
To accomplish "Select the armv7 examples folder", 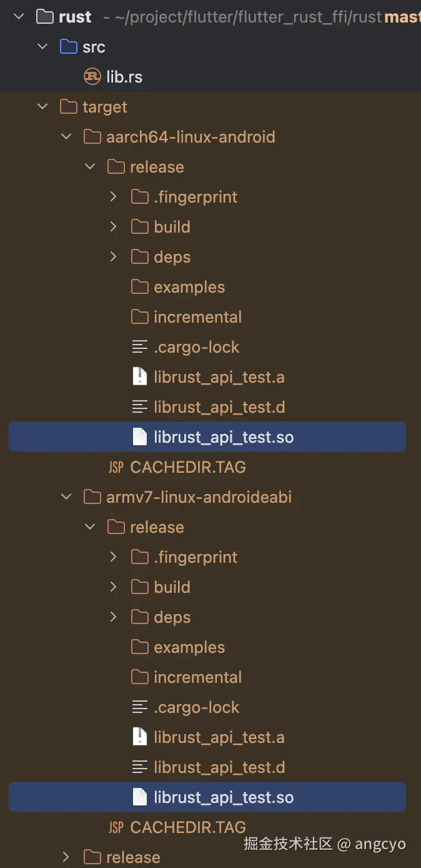I will coord(189,647).
